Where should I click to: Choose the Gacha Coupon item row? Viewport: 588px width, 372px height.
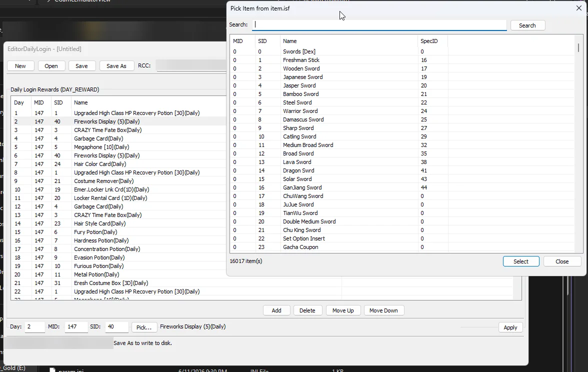402,247
